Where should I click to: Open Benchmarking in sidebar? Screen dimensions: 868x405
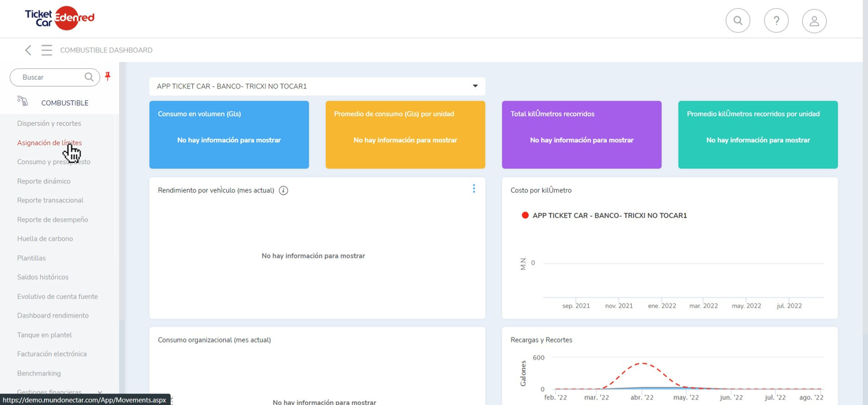tap(39, 373)
